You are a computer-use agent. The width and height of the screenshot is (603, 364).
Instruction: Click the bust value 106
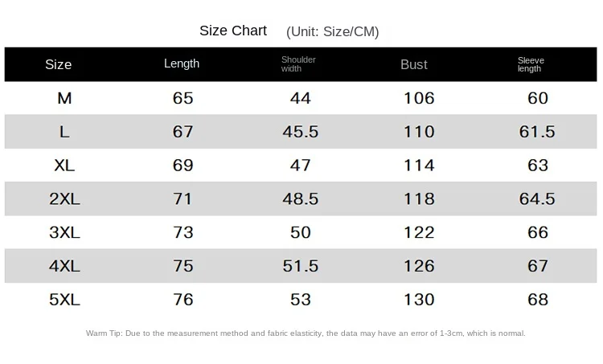(419, 98)
